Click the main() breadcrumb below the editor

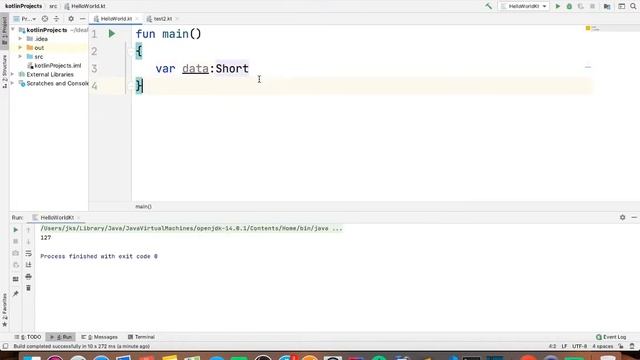coord(143,207)
